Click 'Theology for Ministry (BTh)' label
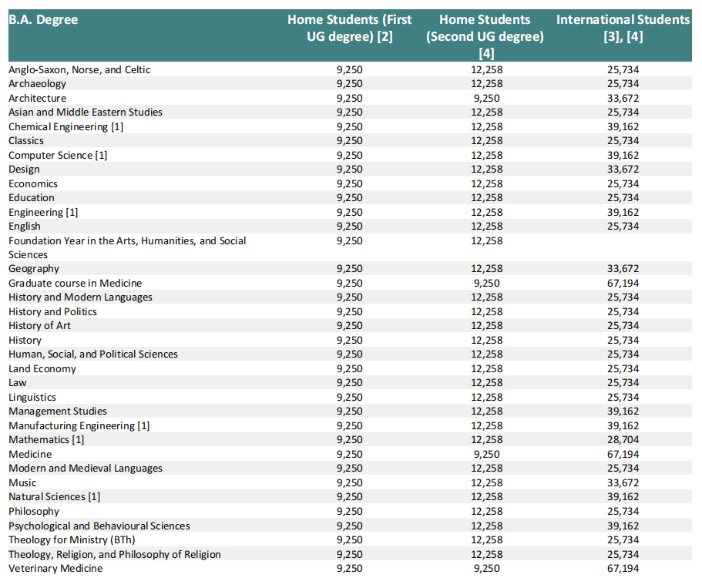 pyautogui.click(x=72, y=540)
